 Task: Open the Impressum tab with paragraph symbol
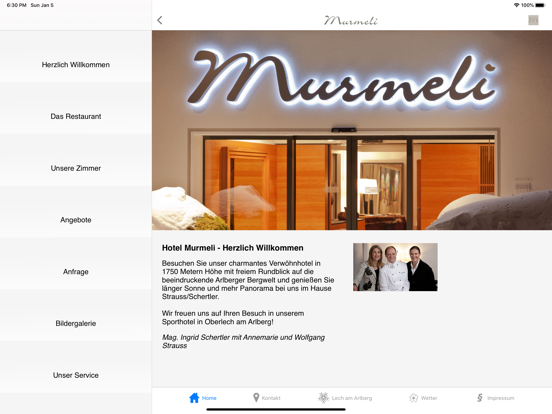coord(495,398)
